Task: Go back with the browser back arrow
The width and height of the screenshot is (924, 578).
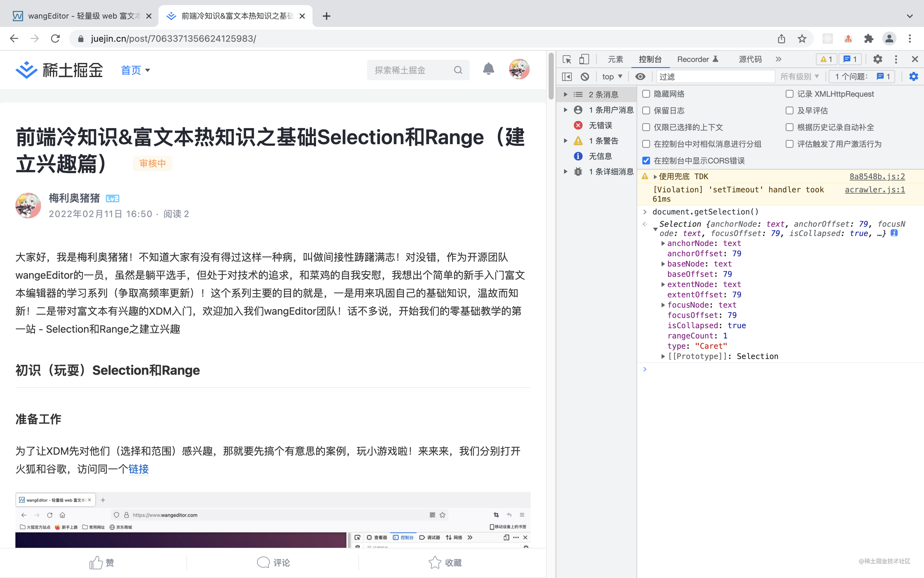Action: tap(14, 39)
